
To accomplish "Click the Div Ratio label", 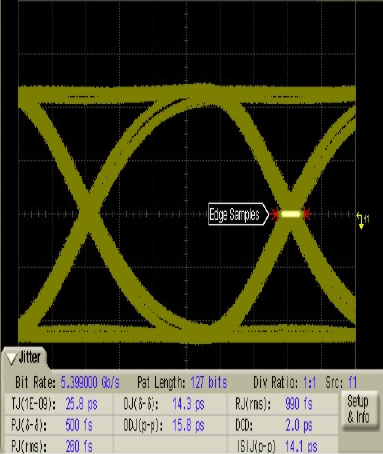I will [x=275, y=382].
